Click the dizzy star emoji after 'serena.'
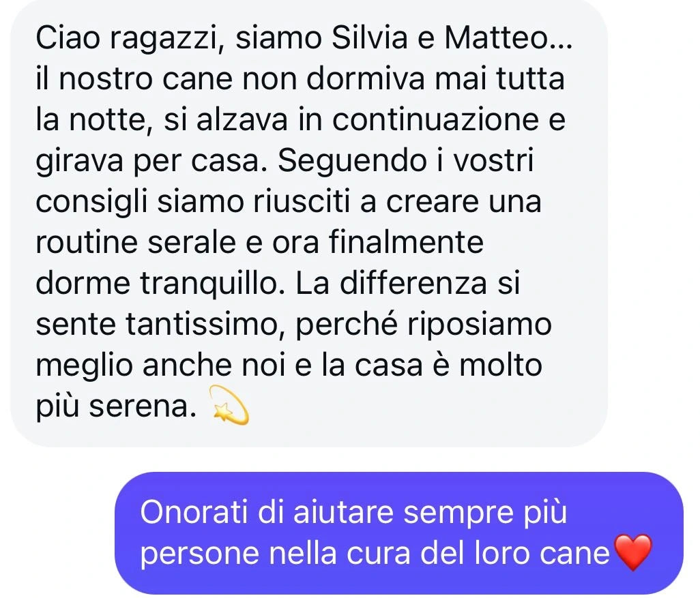The image size is (700, 598). pos(229,405)
